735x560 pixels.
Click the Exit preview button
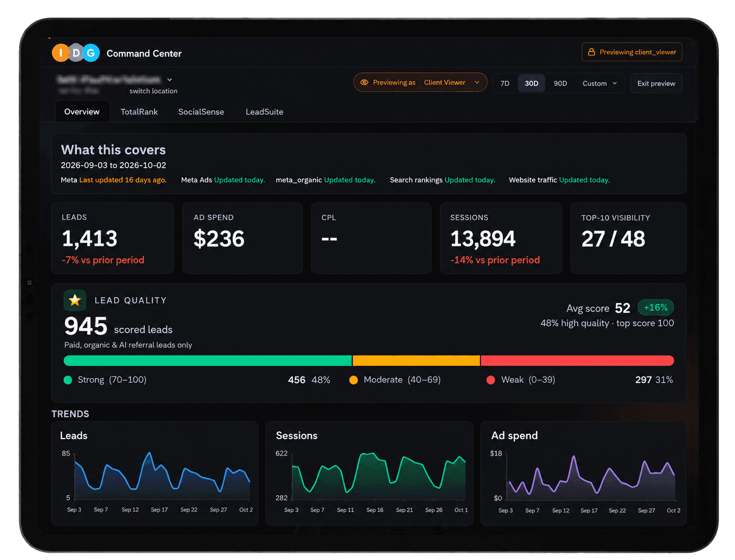coord(656,83)
